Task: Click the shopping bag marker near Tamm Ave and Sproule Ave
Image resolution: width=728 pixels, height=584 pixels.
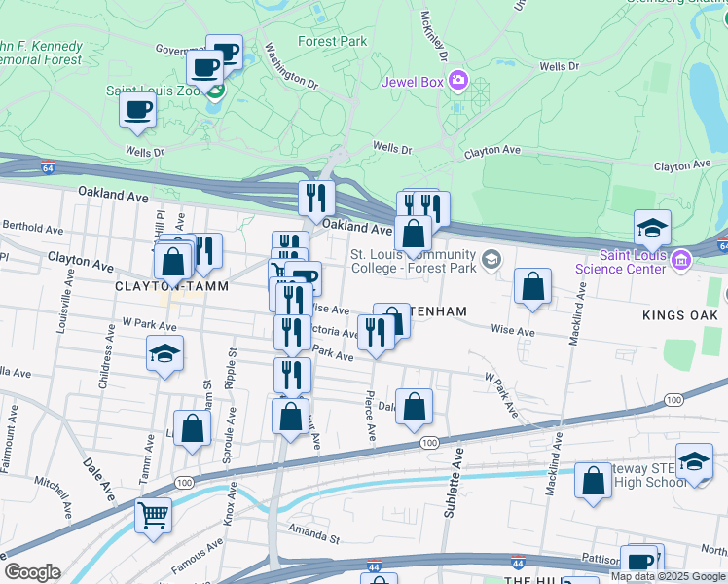Action: (x=192, y=429)
